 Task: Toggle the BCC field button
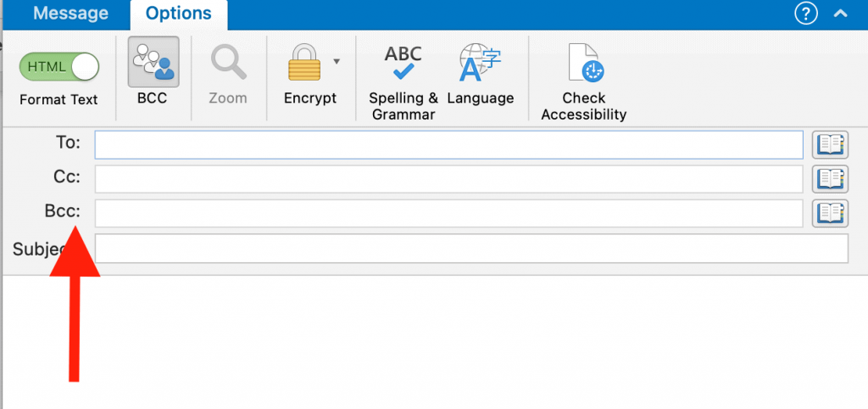pyautogui.click(x=153, y=63)
